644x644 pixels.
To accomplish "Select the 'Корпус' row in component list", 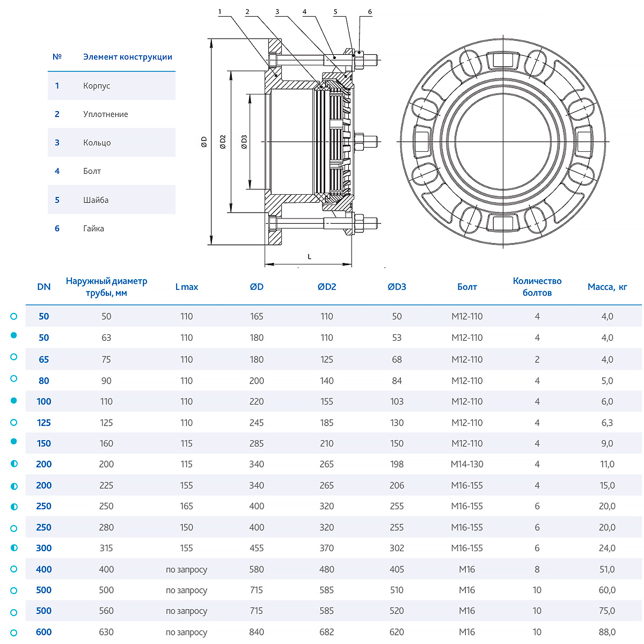I will pyautogui.click(x=111, y=86).
